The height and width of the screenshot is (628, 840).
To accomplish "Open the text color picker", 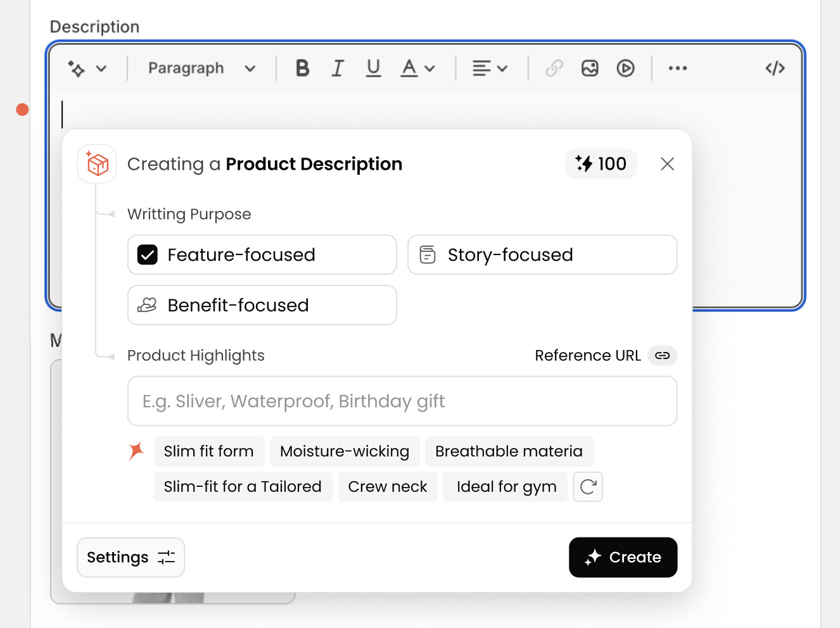I will (409, 68).
